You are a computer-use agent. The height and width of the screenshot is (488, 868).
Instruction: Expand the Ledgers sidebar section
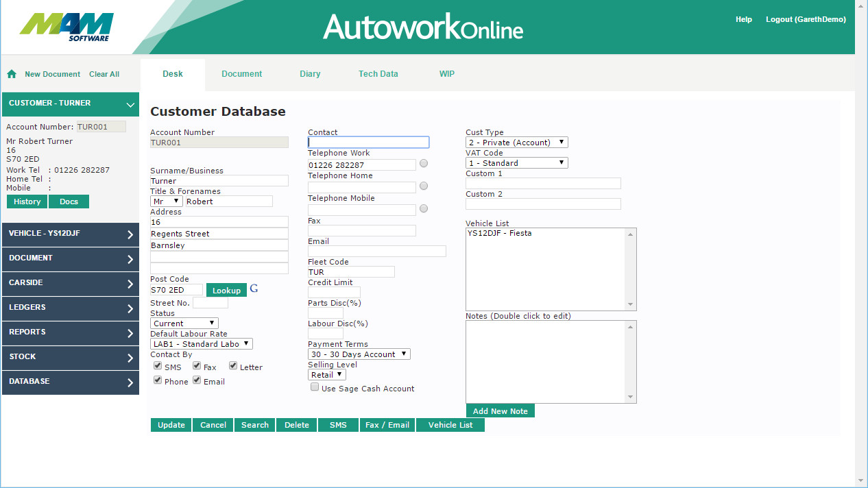(x=130, y=308)
